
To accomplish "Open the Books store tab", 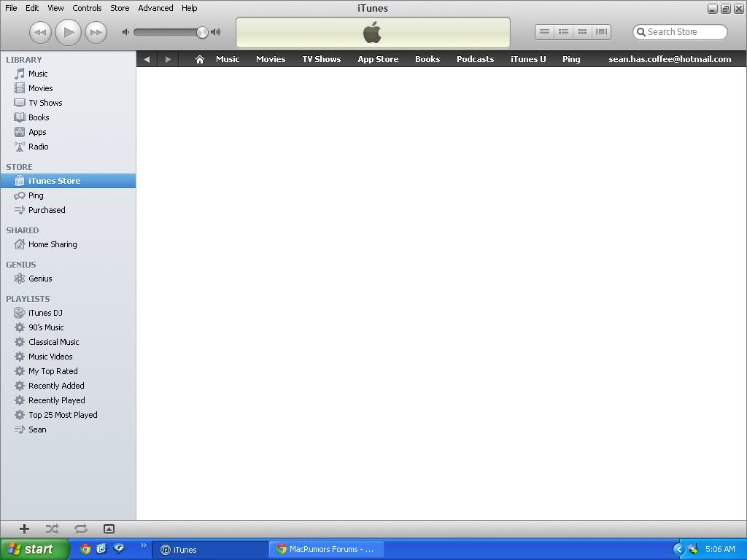I will coord(427,59).
